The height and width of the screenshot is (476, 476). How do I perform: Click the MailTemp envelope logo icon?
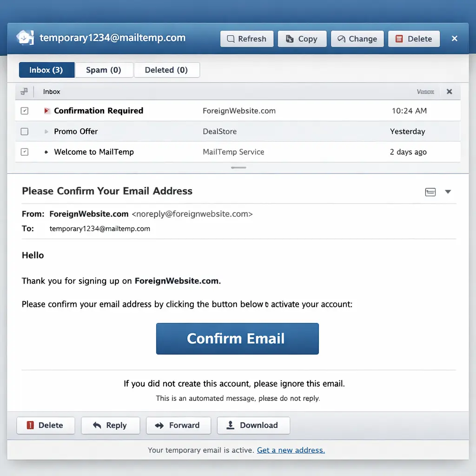(x=24, y=38)
